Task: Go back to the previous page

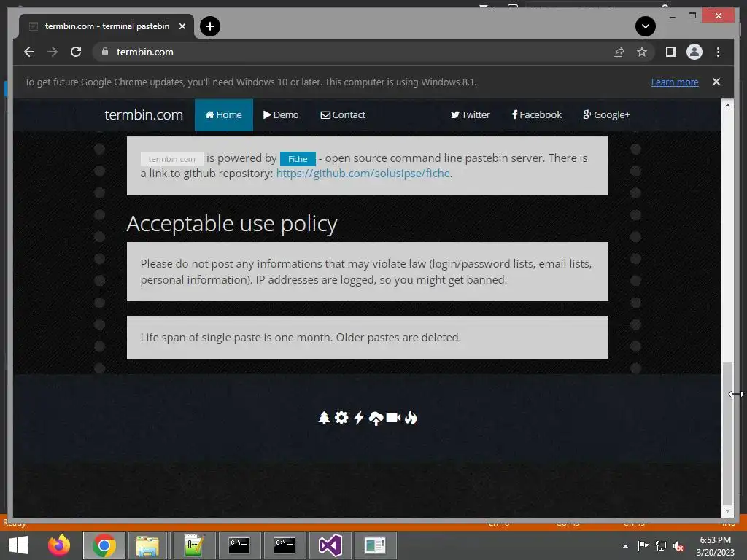Action: 29,52
